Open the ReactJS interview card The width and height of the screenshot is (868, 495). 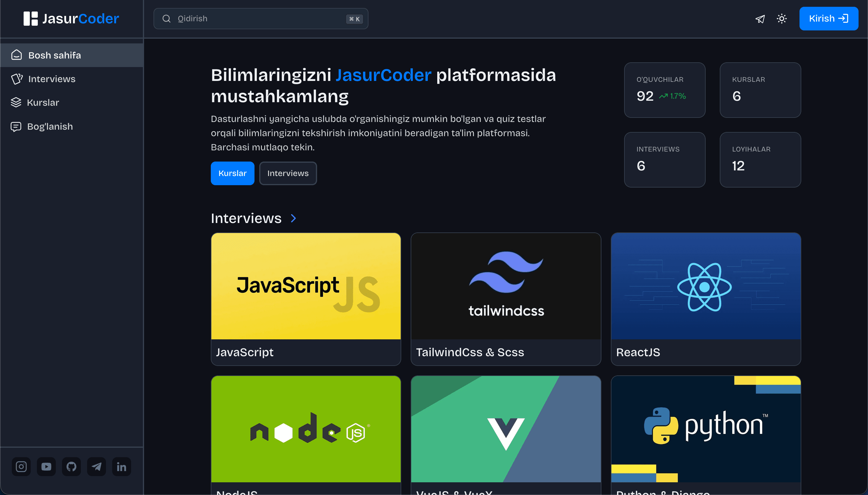click(x=706, y=299)
